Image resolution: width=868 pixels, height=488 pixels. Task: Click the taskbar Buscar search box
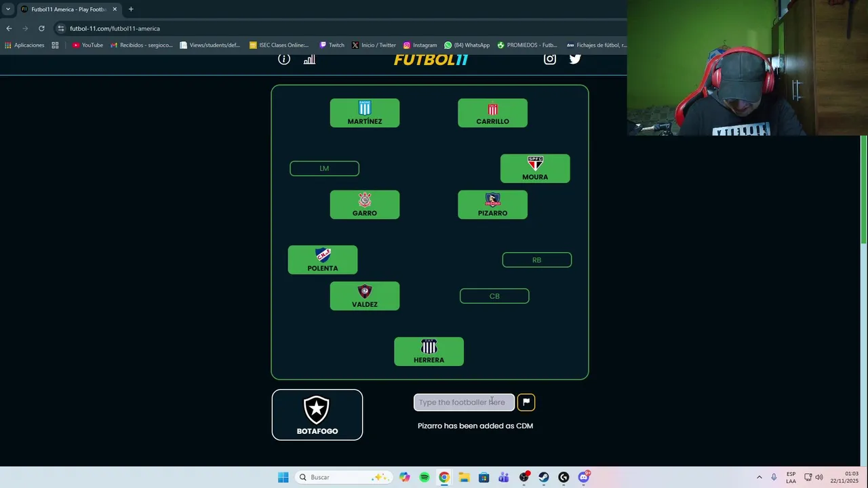pyautogui.click(x=343, y=477)
